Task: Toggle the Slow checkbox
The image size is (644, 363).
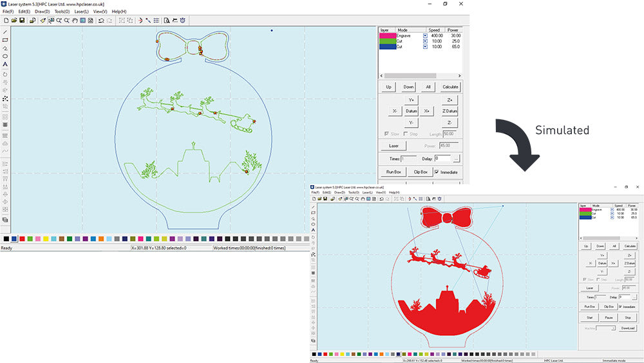Action: coord(386,134)
